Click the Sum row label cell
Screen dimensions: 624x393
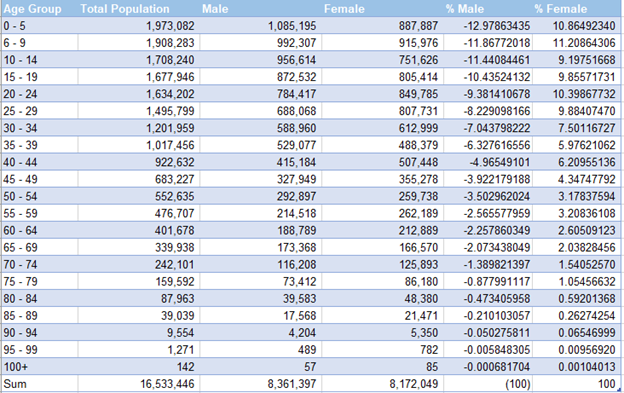click(x=39, y=384)
